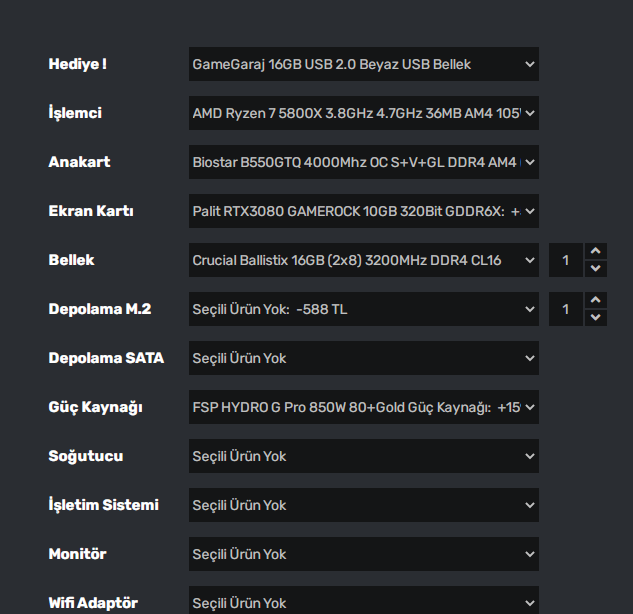The image size is (633, 614).
Task: Open the Ekran Kartı graphics card dropdown
Action: (363, 211)
